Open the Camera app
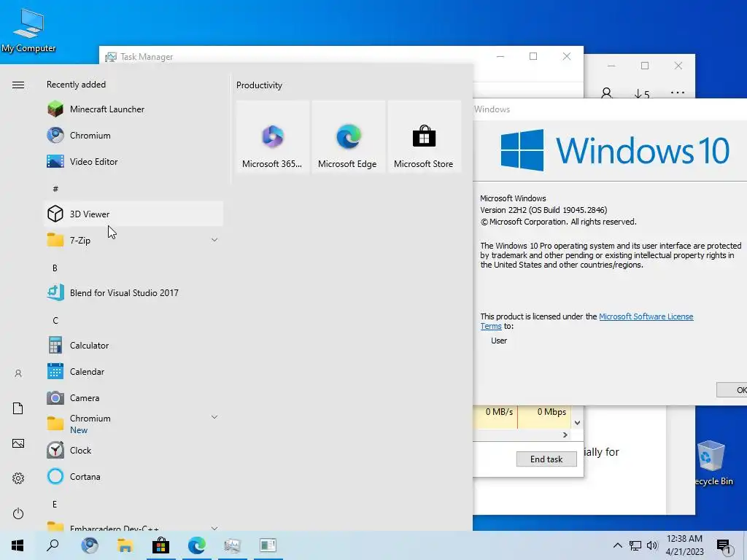Screen dimensions: 747x560 pos(133,397)
